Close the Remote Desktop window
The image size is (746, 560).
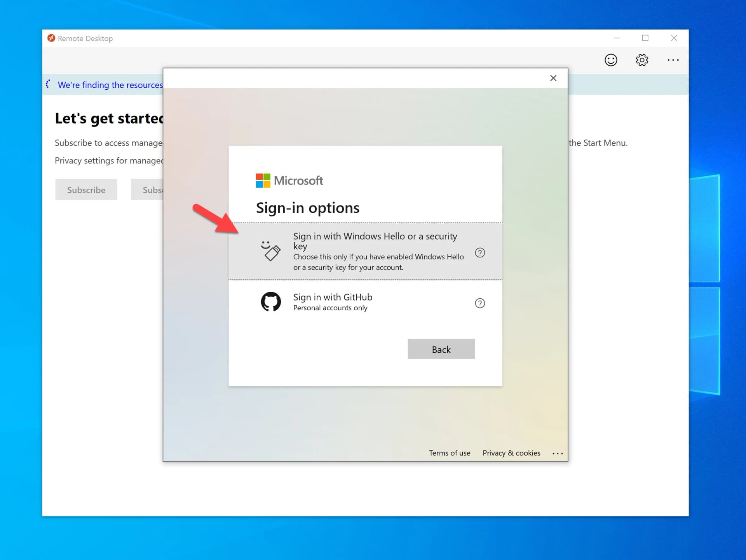(x=674, y=38)
